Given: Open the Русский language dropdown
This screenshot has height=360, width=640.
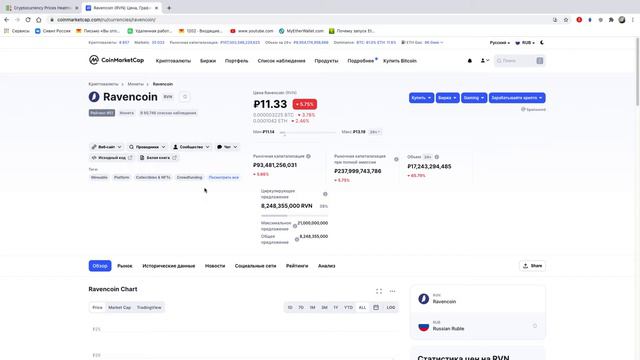Looking at the screenshot, I should pyautogui.click(x=500, y=42).
